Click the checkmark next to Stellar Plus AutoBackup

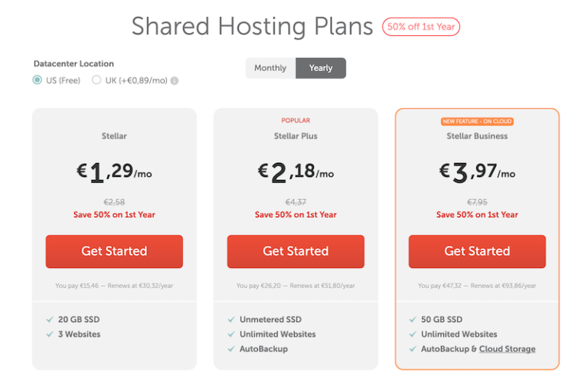point(231,349)
